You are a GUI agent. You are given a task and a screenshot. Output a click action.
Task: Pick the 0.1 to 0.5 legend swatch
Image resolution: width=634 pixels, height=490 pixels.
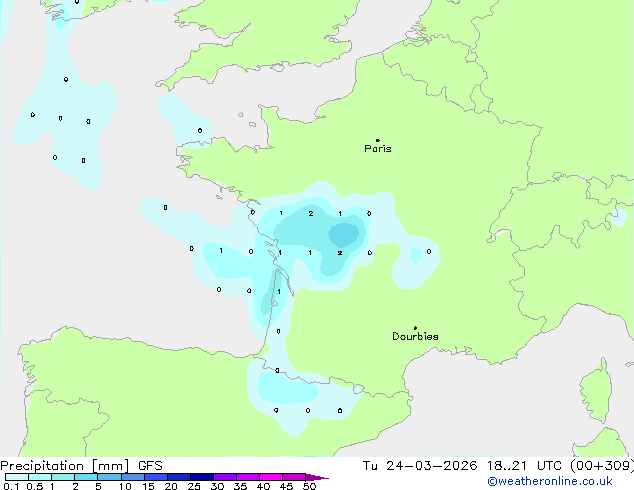pos(17,477)
